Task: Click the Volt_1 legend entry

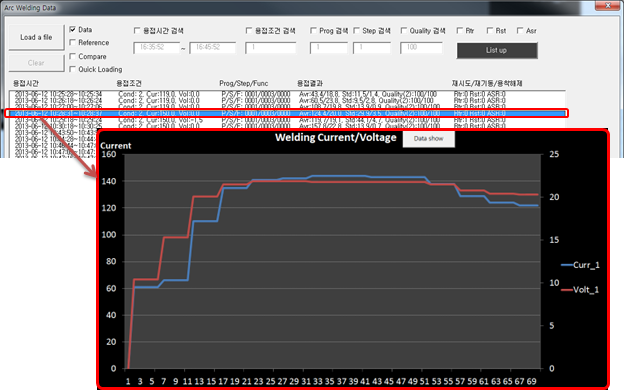Action: [580, 290]
